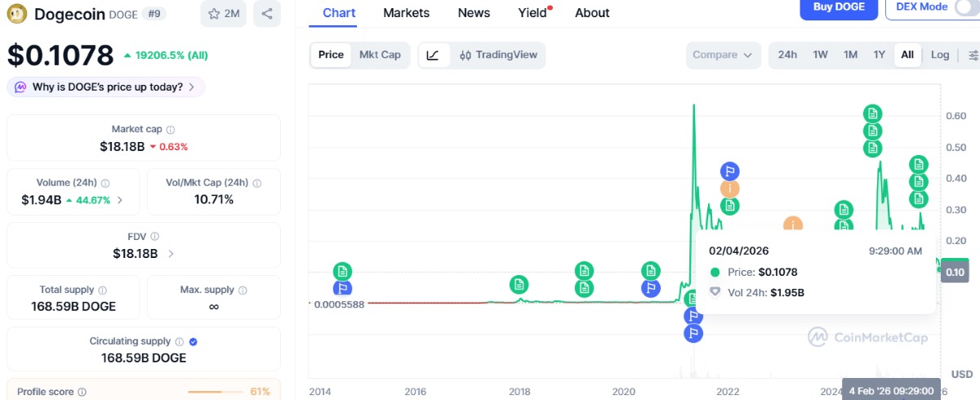
Task: Click the Vol/Mkt Cap (24h) info icon
Action: pyautogui.click(x=257, y=184)
